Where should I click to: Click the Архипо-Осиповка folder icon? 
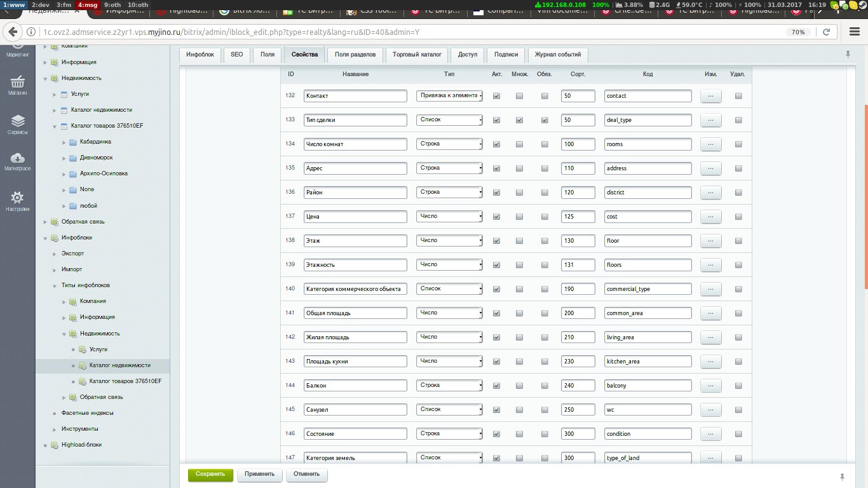(73, 173)
